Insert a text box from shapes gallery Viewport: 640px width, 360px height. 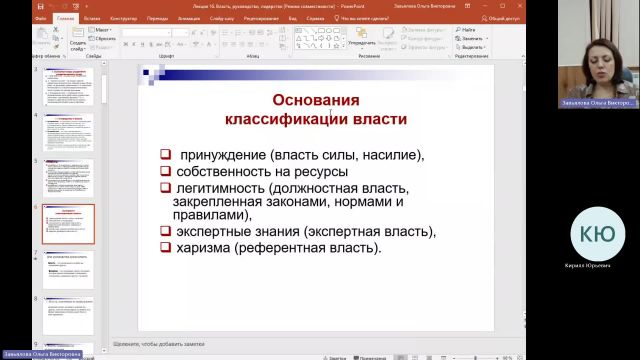click(x=299, y=31)
